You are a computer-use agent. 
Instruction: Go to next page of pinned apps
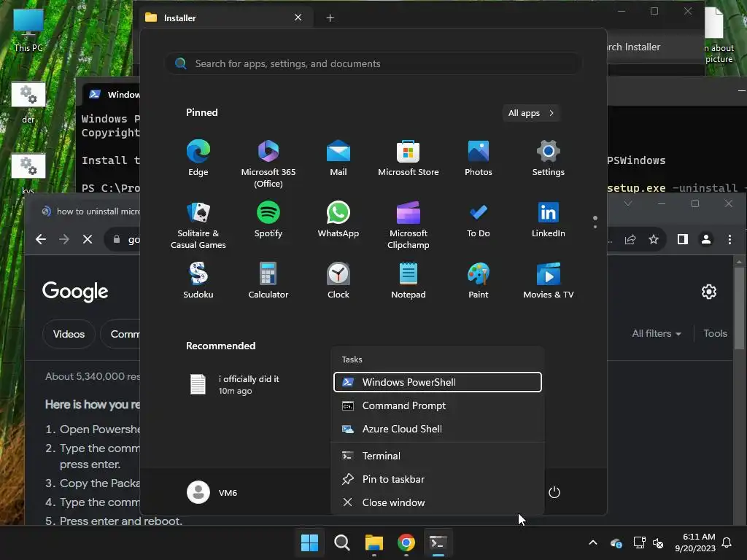point(595,227)
